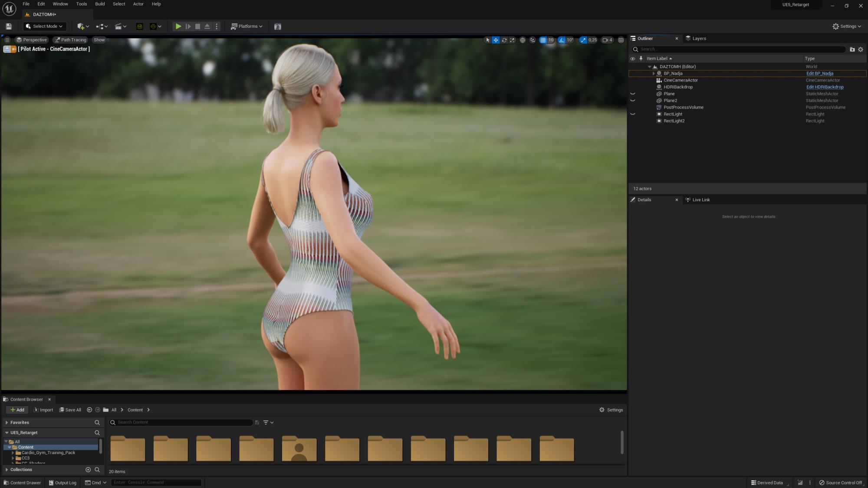Viewport: 868px width, 488px height.
Task: Open the Content Browser filter dropdown
Action: tap(268, 422)
